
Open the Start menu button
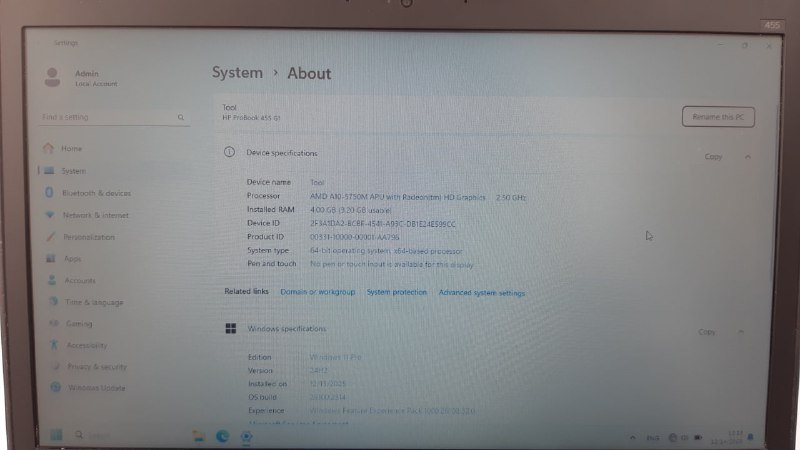(56, 435)
